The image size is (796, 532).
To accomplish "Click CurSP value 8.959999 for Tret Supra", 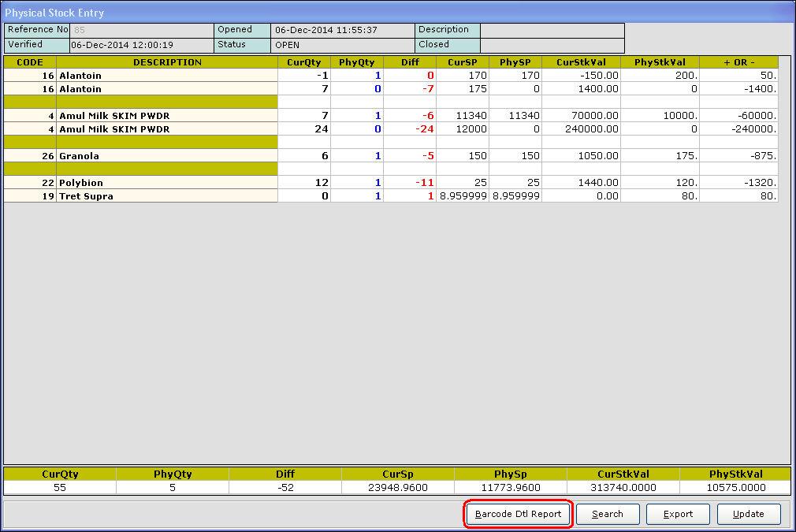I will pos(463,196).
